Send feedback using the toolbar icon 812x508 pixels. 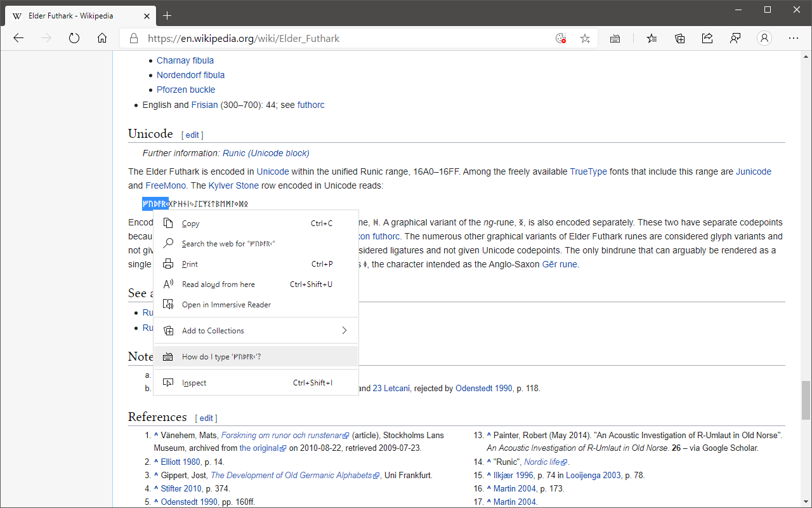(735, 38)
